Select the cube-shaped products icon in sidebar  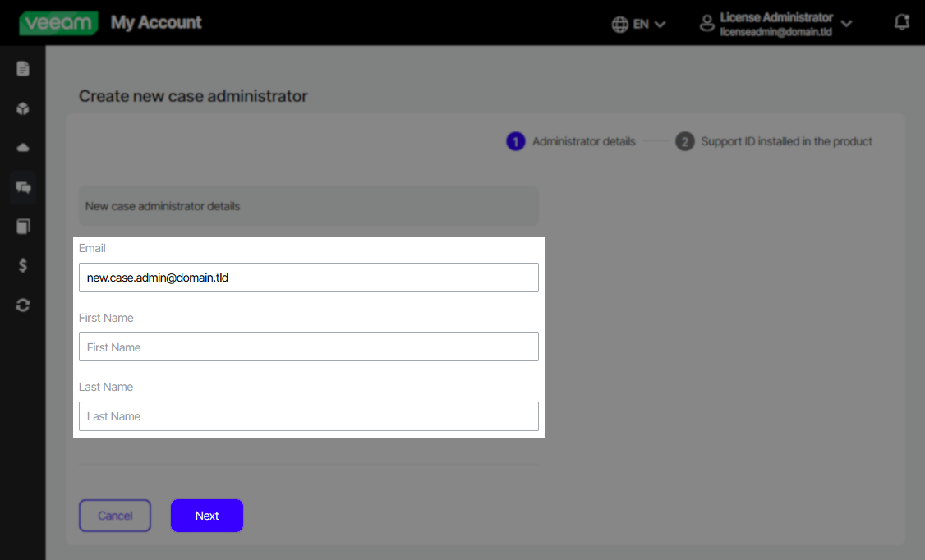21,108
